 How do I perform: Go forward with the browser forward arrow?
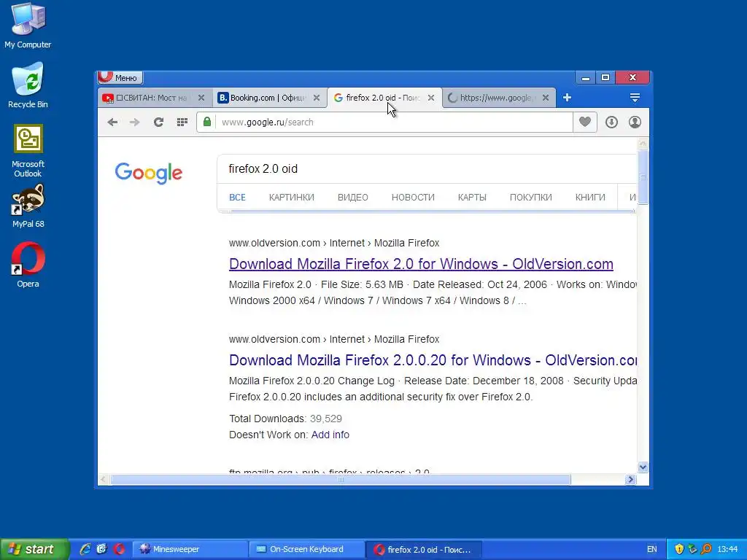(x=135, y=122)
